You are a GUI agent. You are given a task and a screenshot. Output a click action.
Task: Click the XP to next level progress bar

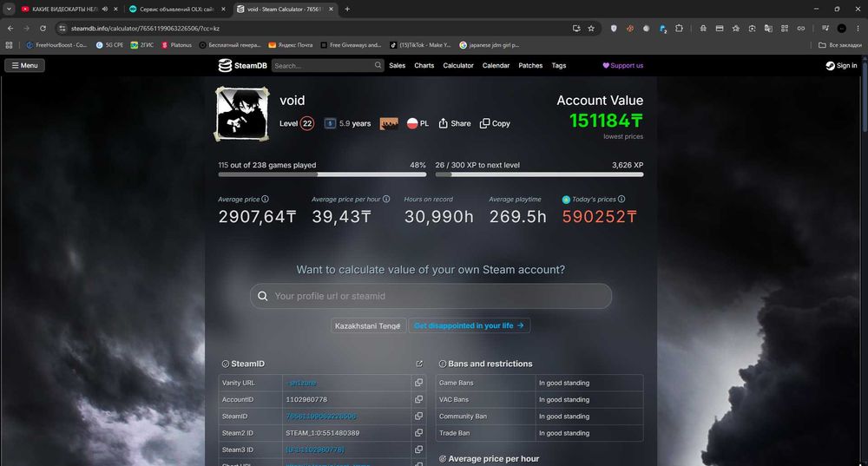[x=539, y=174]
